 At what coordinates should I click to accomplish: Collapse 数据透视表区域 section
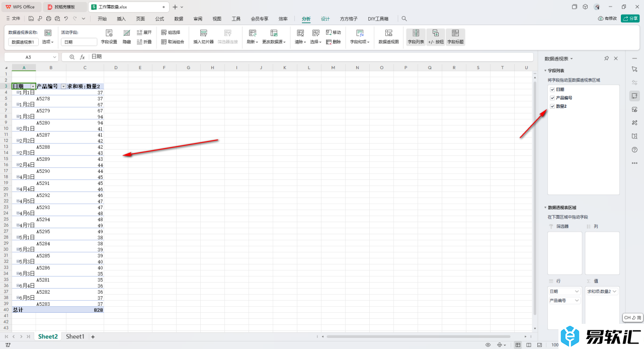[x=545, y=207]
